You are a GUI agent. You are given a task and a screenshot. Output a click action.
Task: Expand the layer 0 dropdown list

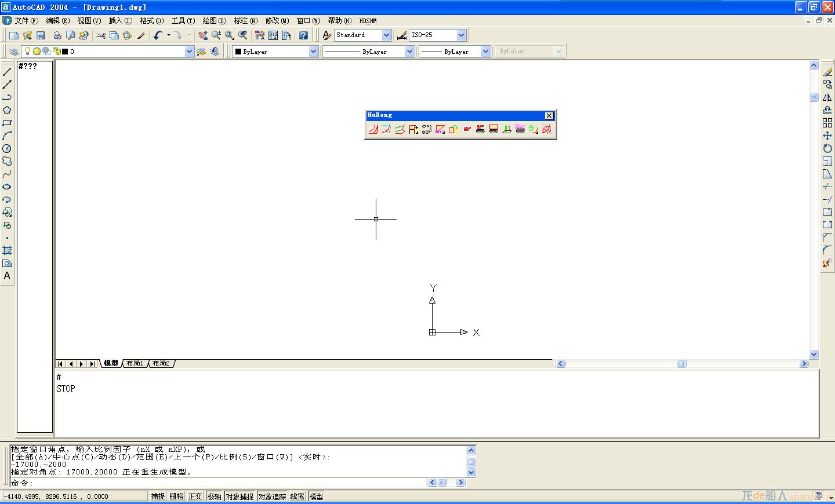tap(189, 52)
